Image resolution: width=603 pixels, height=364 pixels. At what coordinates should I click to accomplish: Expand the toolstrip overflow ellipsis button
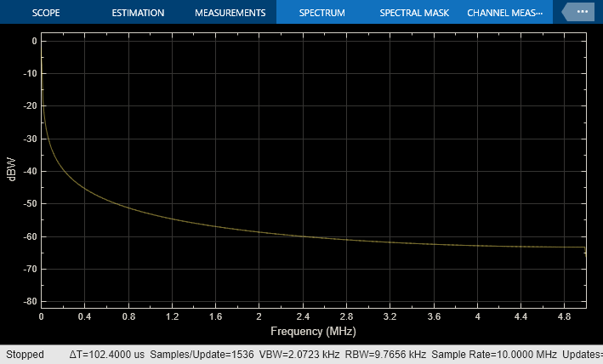582,13
